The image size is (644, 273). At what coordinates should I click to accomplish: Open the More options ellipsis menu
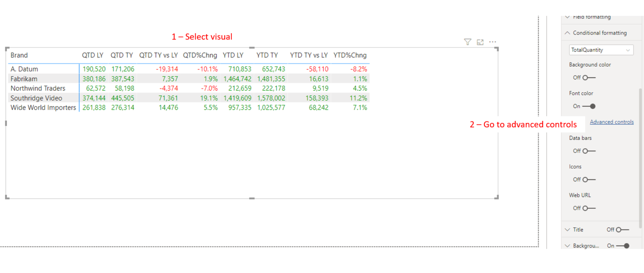click(x=493, y=42)
